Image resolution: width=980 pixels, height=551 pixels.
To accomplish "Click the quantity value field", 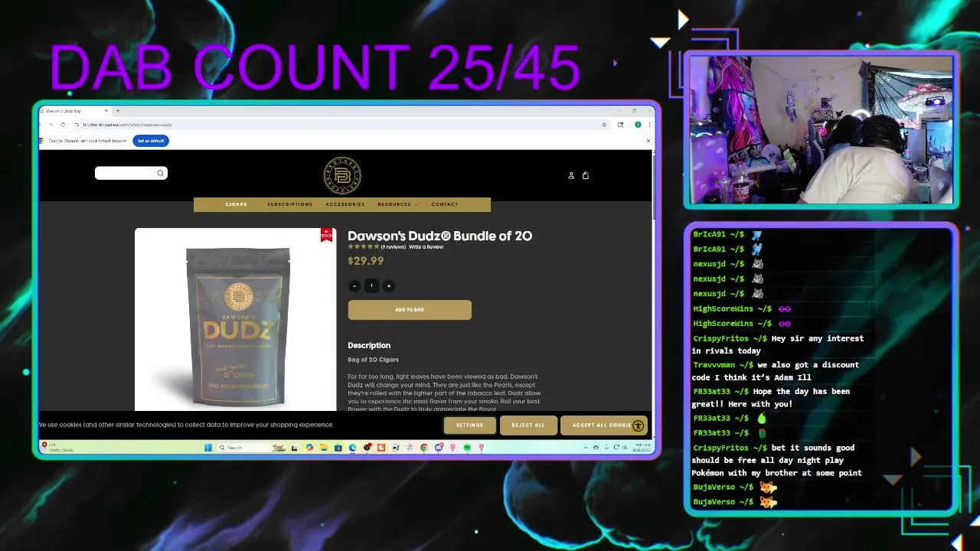I will (x=371, y=285).
